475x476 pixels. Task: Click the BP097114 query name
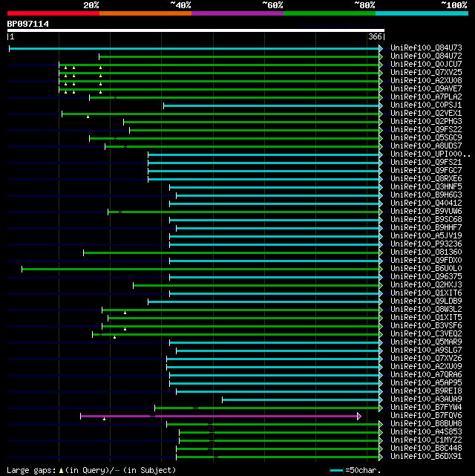click(x=27, y=24)
